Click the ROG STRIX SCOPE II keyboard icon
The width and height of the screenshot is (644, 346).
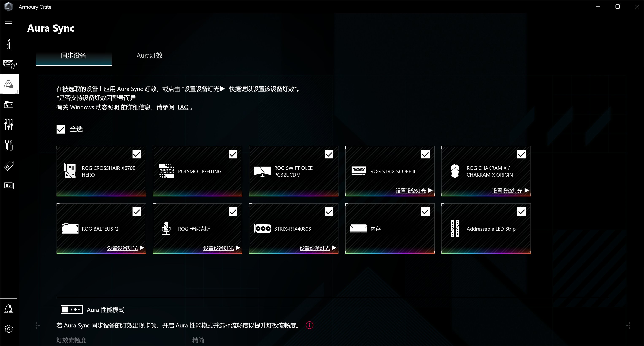pos(359,171)
